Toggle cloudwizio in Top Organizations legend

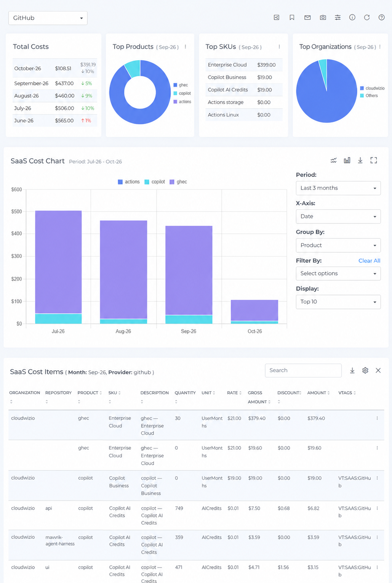(372, 88)
